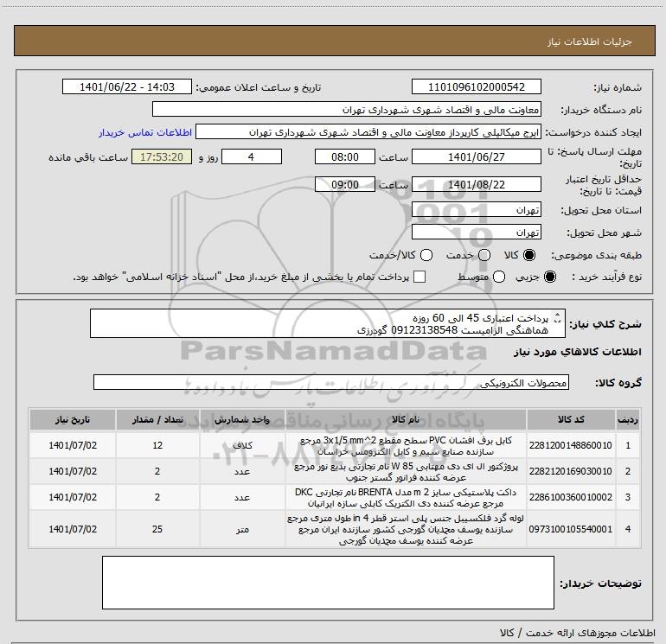
Task: Click the اطلاعات مجوزهای ارائه خدمت / کالا heading
Action: pos(577,633)
